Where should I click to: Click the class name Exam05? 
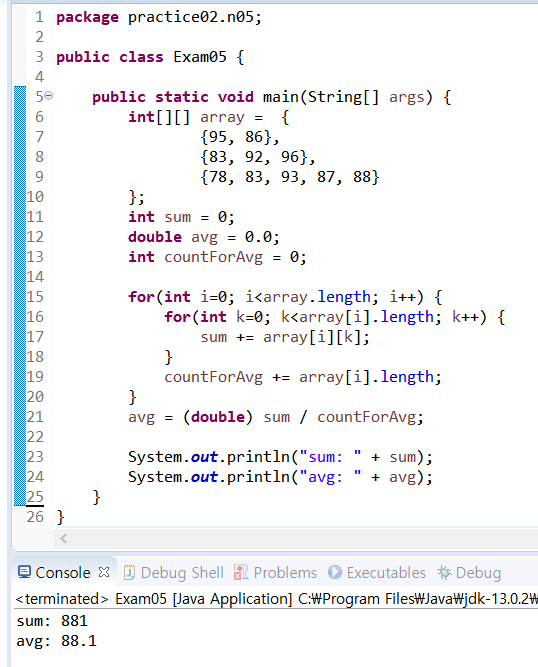(200, 57)
